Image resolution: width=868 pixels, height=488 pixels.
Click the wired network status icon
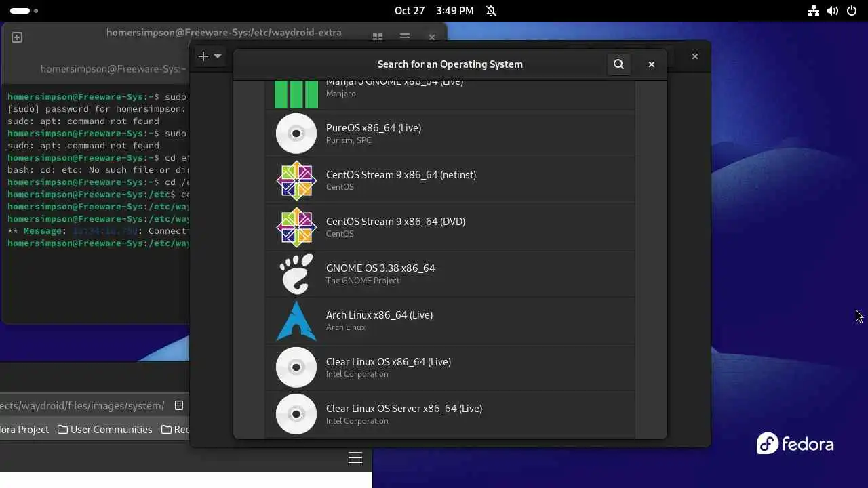(x=814, y=11)
